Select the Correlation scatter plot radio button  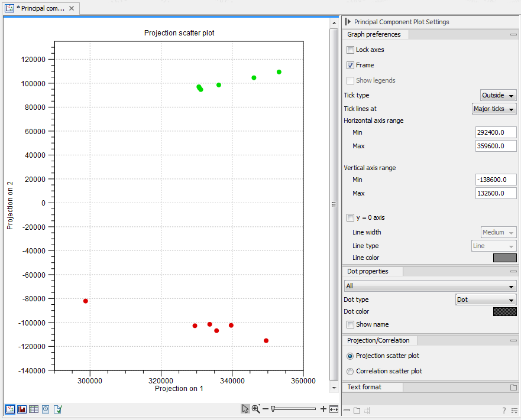coord(349,370)
